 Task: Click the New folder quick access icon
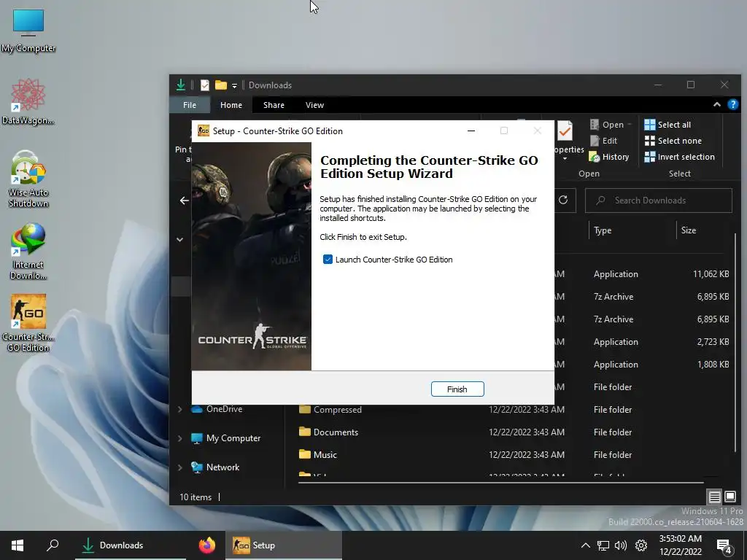point(220,85)
